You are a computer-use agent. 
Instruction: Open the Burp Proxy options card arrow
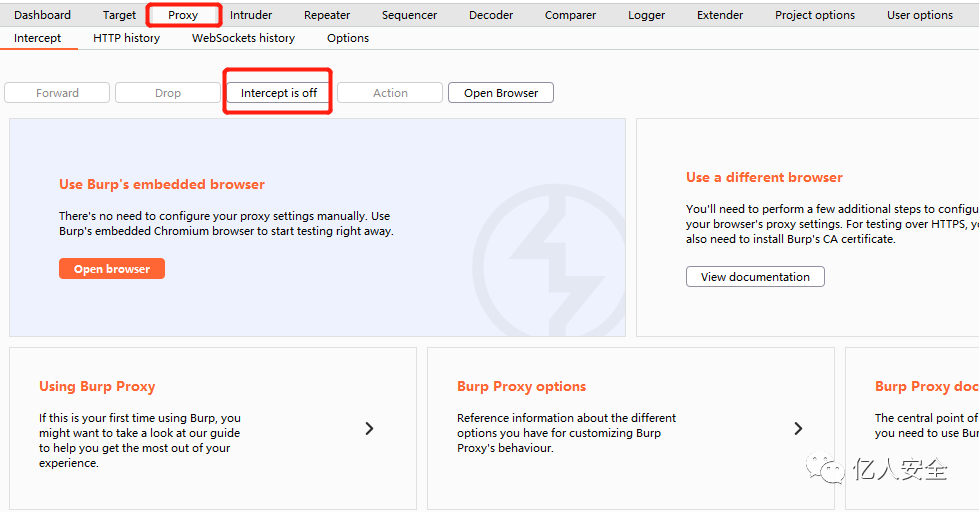pos(798,428)
